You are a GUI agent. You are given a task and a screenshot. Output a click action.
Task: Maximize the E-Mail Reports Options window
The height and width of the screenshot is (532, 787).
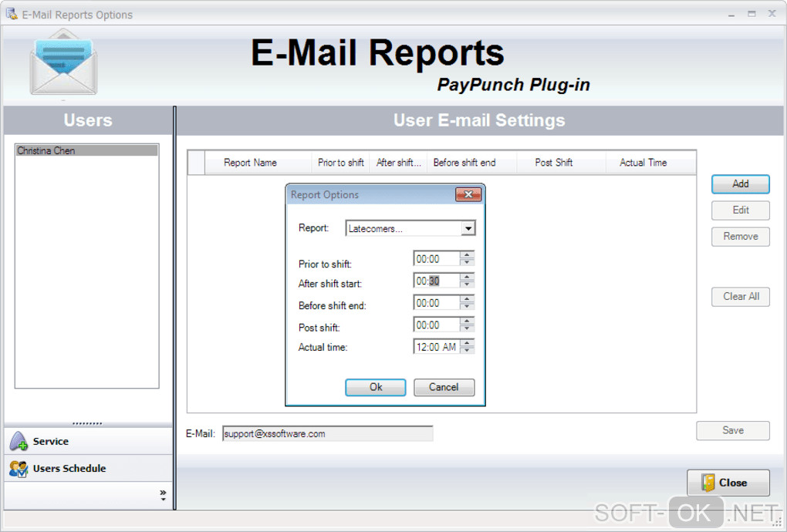coord(752,14)
